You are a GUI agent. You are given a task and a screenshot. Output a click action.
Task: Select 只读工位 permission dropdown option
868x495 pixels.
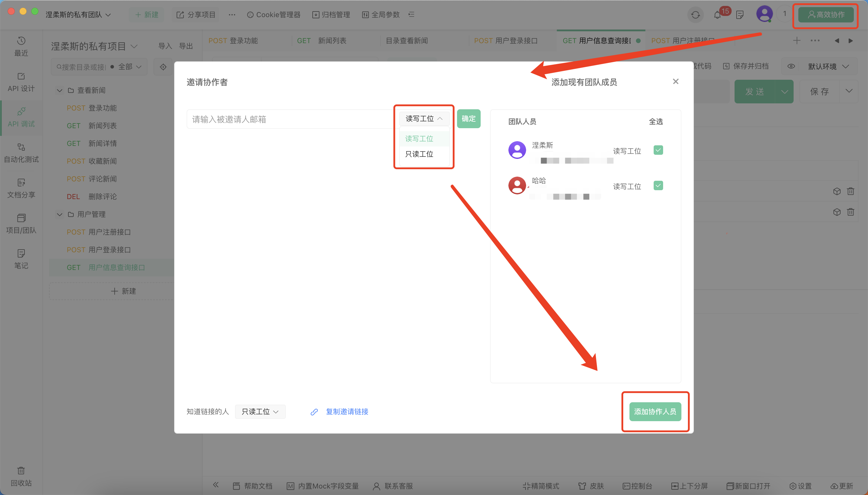pyautogui.click(x=419, y=154)
